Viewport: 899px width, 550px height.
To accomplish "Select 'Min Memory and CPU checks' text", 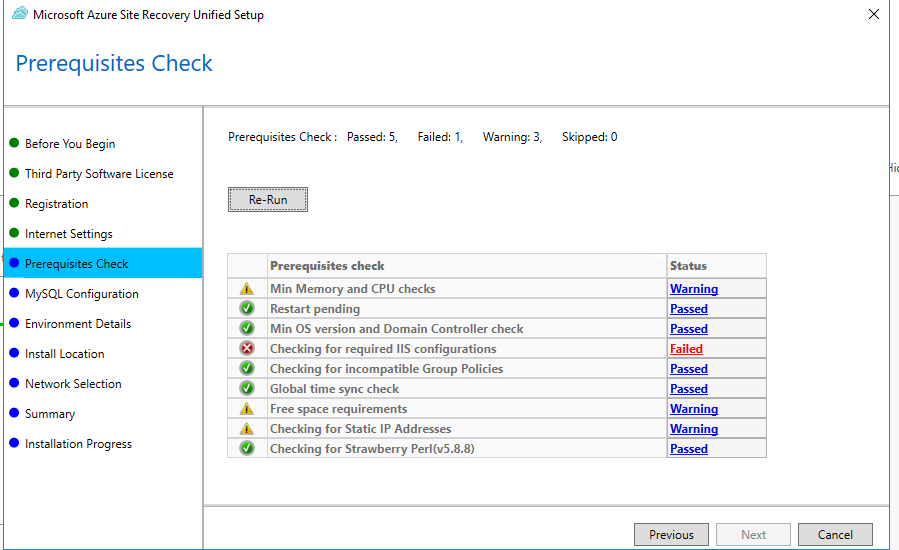I will (x=353, y=288).
